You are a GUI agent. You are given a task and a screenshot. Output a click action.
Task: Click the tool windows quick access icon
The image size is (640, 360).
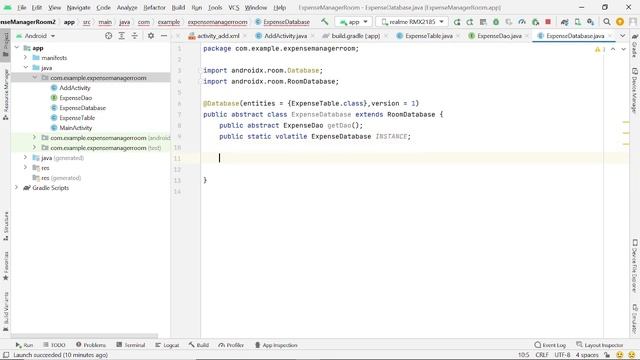point(6,355)
